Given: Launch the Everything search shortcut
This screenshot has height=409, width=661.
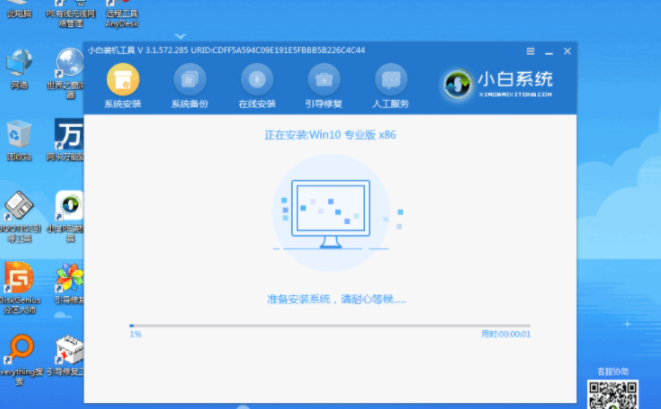Looking at the screenshot, I should 19,353.
